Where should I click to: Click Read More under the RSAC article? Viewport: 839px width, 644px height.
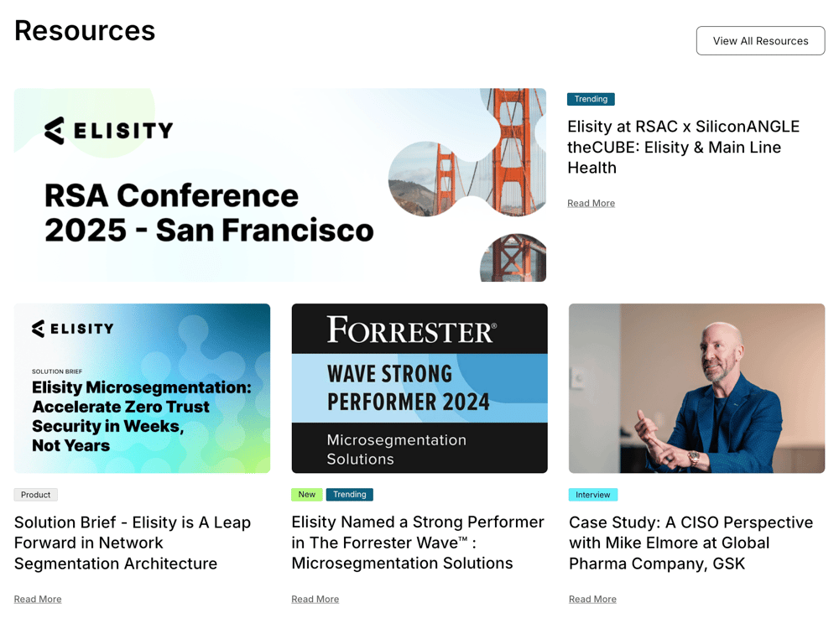pos(591,203)
